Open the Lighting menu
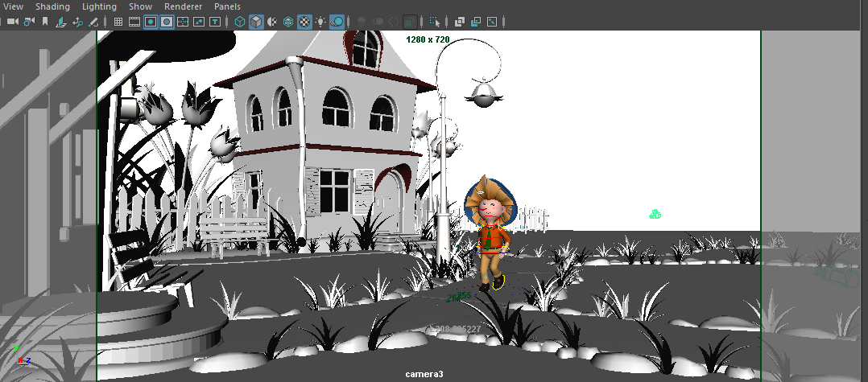This screenshot has width=868, height=382. pos(99,6)
